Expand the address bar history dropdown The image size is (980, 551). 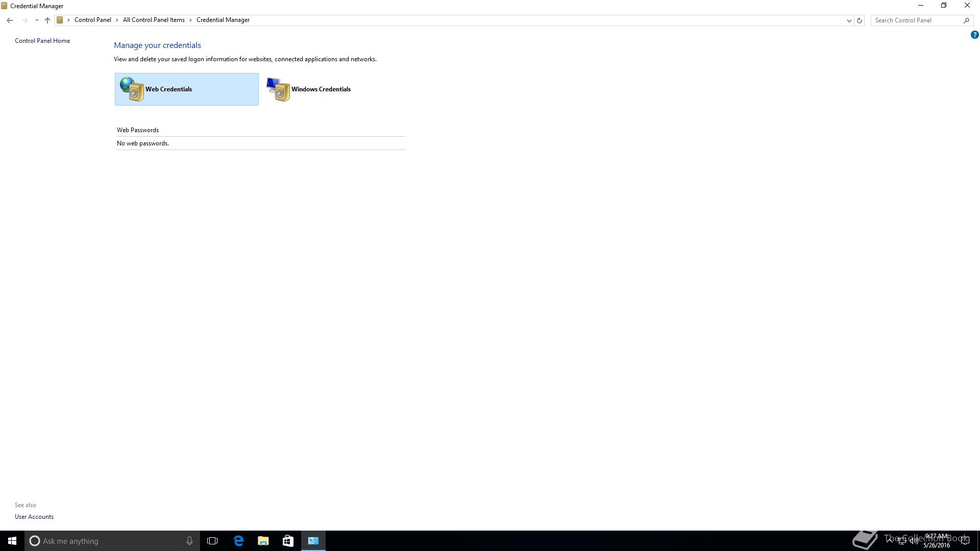click(849, 20)
